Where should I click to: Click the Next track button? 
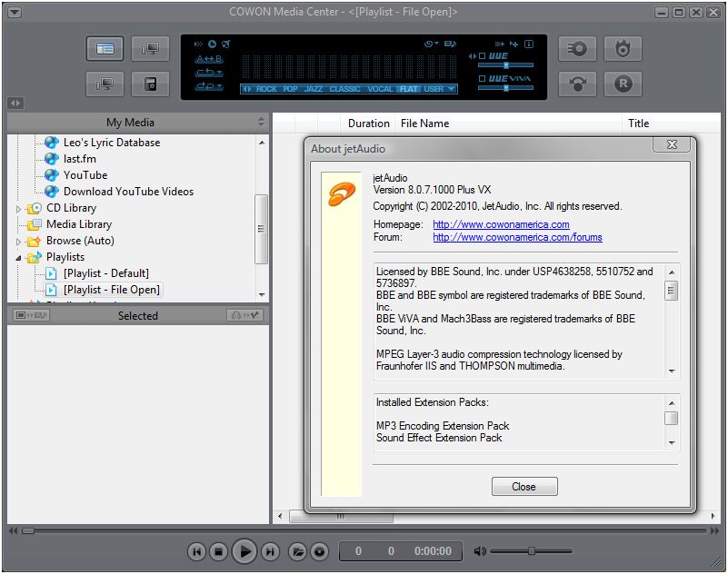tap(270, 551)
